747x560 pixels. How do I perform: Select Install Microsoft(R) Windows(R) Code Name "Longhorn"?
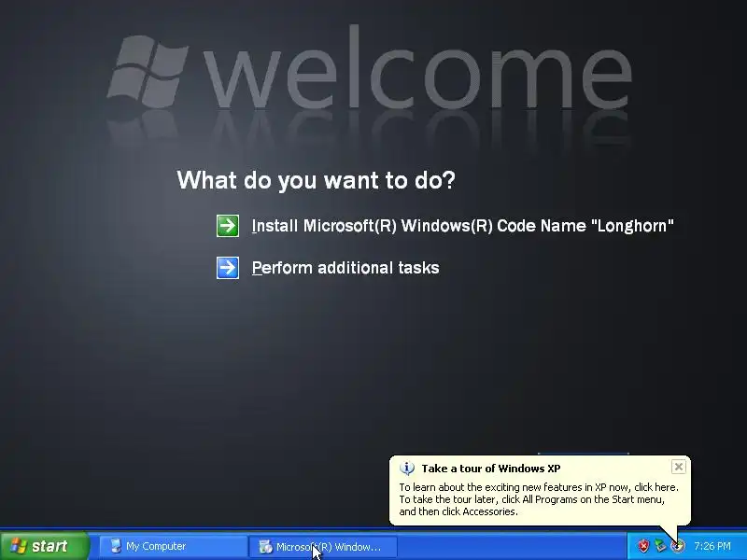coord(462,226)
